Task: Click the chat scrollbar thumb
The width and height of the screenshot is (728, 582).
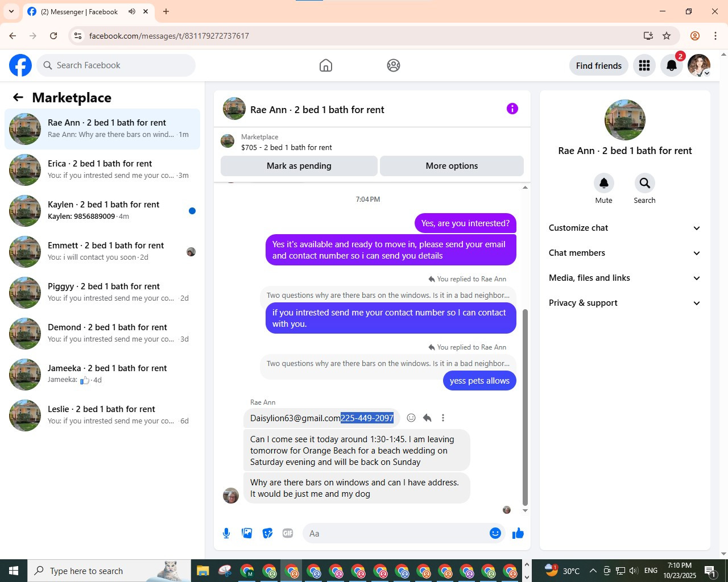Action: coord(525,407)
